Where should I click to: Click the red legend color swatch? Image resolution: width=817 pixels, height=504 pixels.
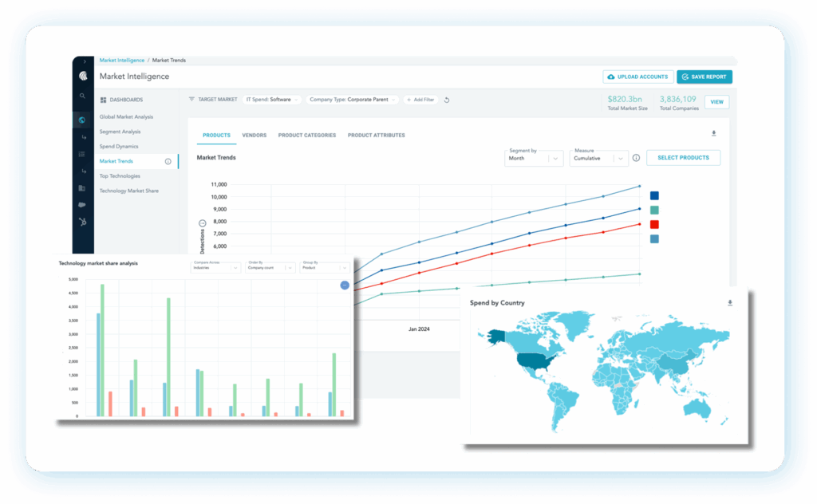tap(654, 224)
